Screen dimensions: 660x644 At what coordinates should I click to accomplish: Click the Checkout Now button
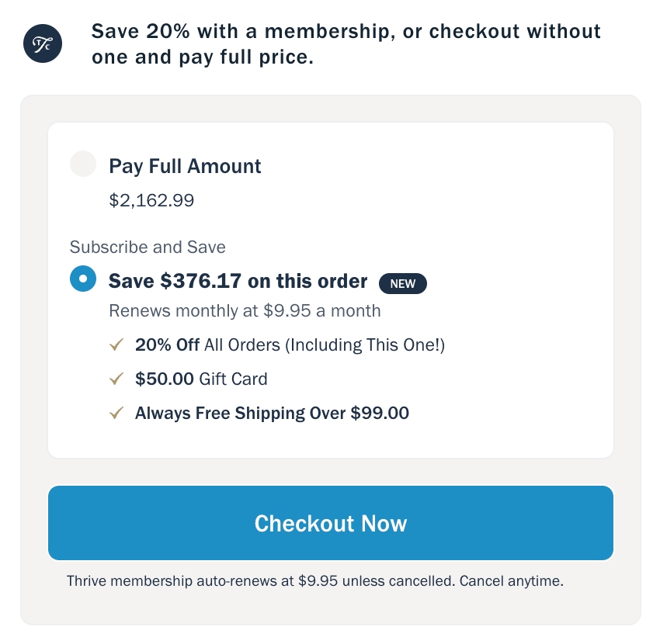coord(331,523)
